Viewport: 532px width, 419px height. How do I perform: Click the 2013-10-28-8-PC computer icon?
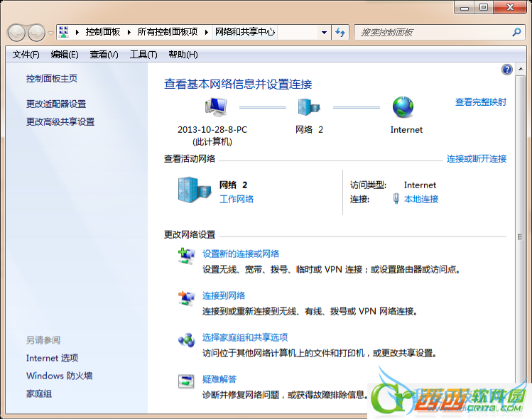(x=216, y=107)
